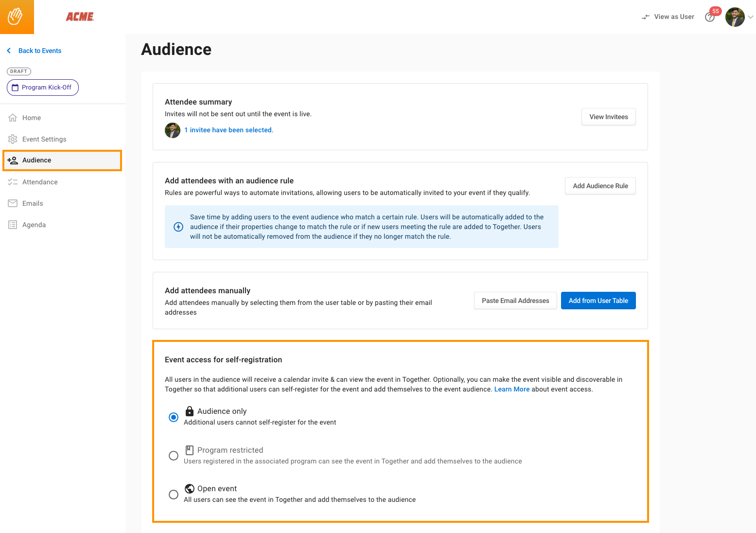Select Audience in sidebar

pos(63,160)
